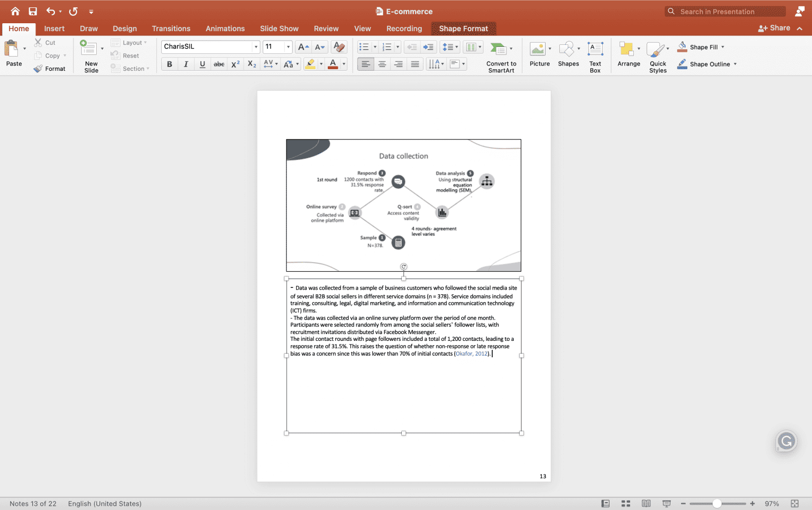Insert a new Text Box
812x510 pixels.
[x=595, y=55]
